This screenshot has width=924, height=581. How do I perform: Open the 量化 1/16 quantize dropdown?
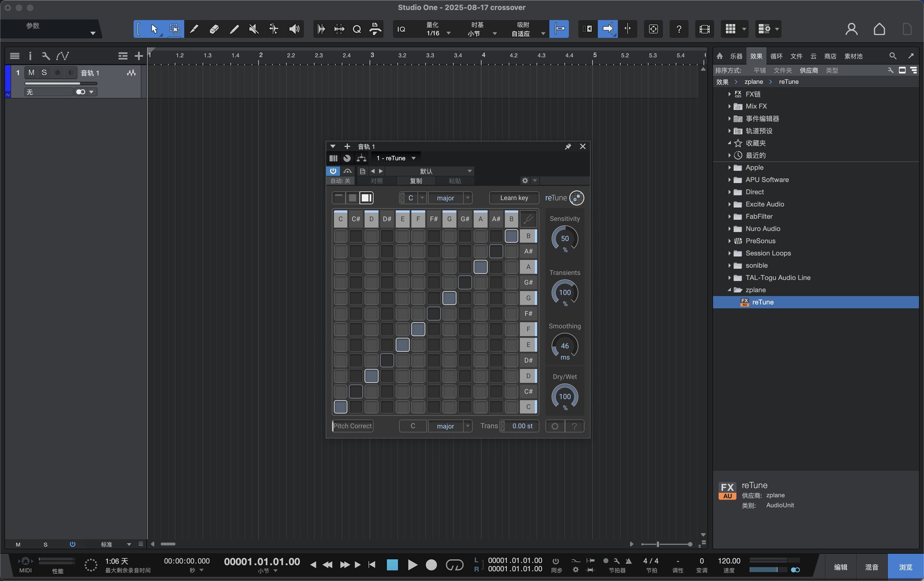click(438, 29)
